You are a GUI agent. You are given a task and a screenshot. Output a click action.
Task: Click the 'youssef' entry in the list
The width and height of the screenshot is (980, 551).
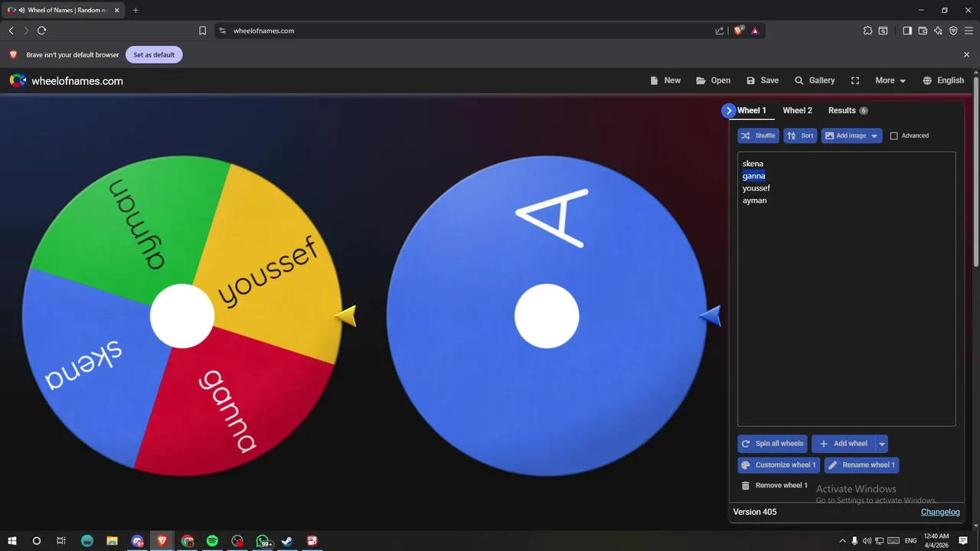[756, 187]
